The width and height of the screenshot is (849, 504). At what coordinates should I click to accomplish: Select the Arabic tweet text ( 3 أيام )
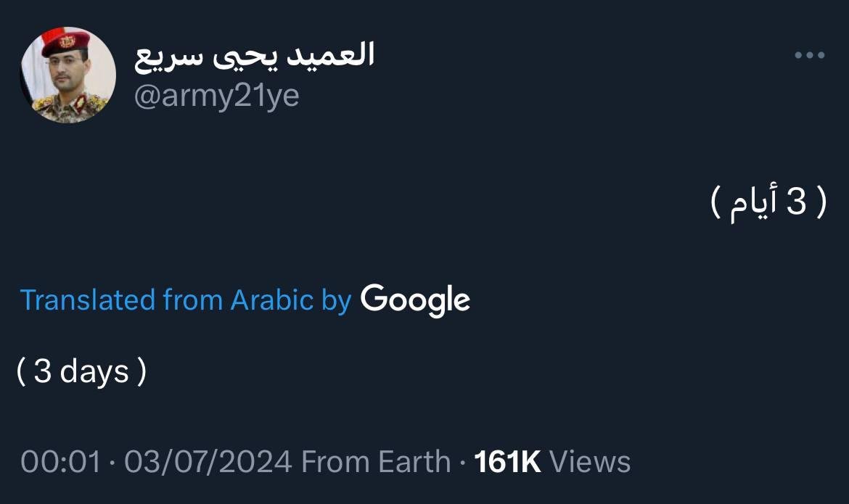click(768, 203)
